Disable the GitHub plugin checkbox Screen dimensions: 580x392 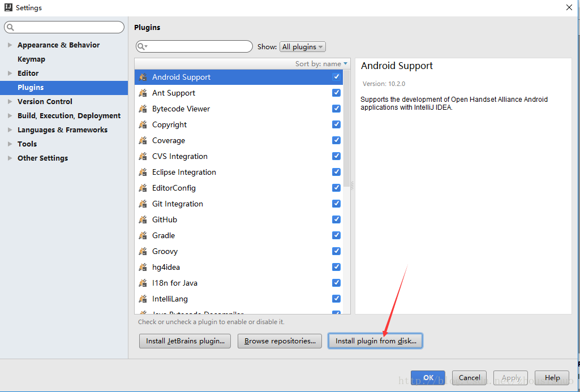coord(336,219)
